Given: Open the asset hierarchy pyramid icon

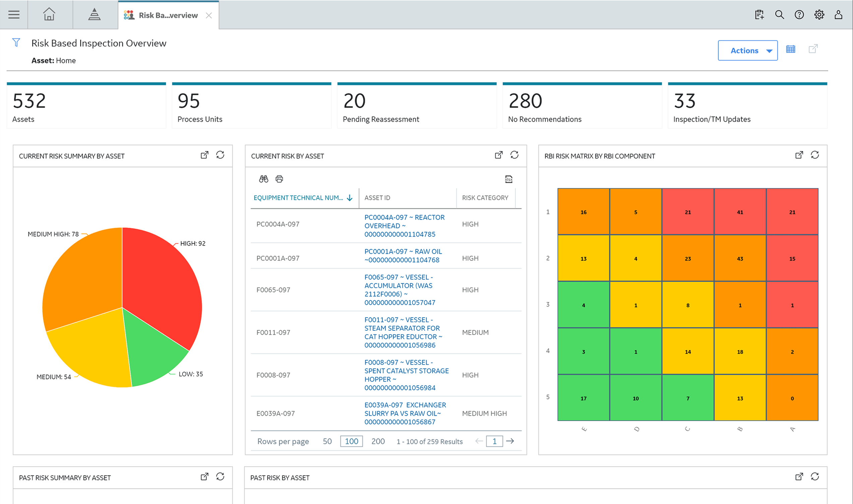Looking at the screenshot, I should [94, 15].
